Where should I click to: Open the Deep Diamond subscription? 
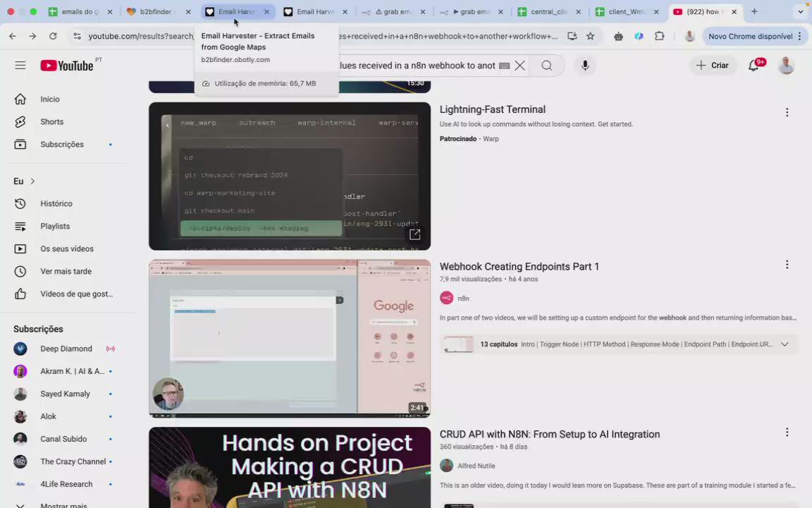68,349
